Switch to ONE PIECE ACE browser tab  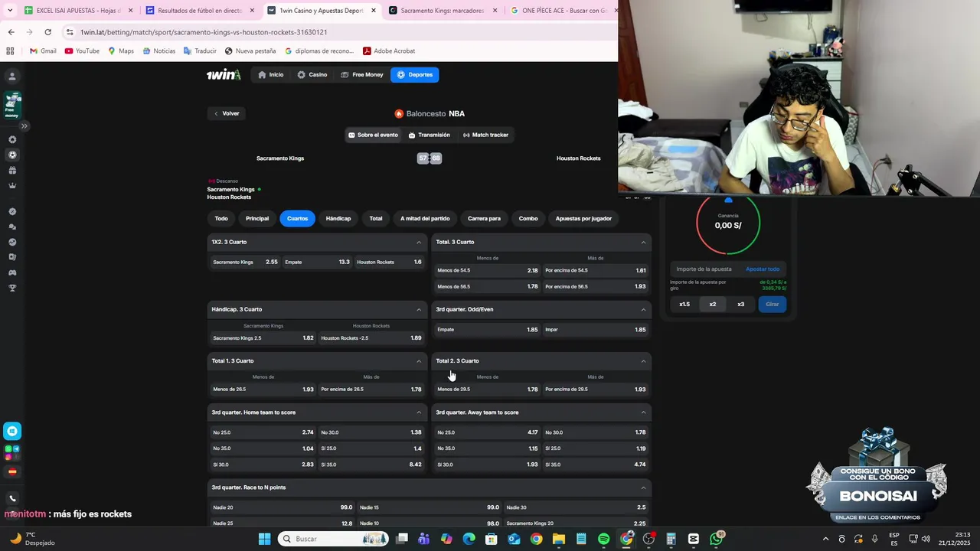[x=564, y=11]
